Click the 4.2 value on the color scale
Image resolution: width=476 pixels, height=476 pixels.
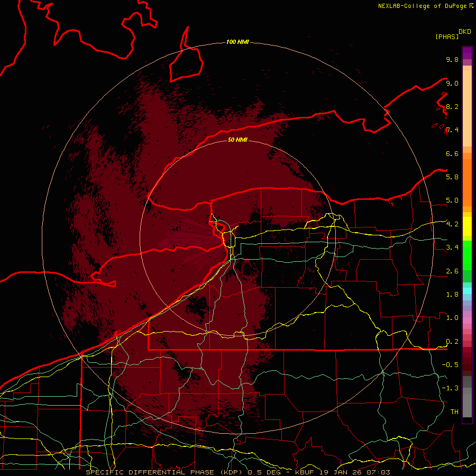pos(452,224)
